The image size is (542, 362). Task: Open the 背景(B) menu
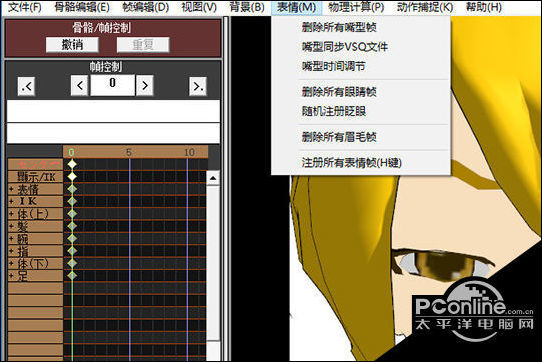pos(247,7)
